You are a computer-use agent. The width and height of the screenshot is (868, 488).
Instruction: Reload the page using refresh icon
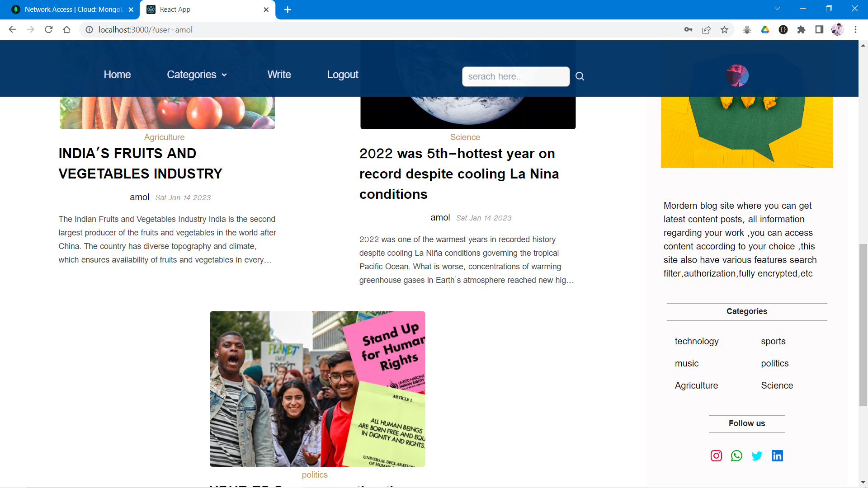coord(49,30)
